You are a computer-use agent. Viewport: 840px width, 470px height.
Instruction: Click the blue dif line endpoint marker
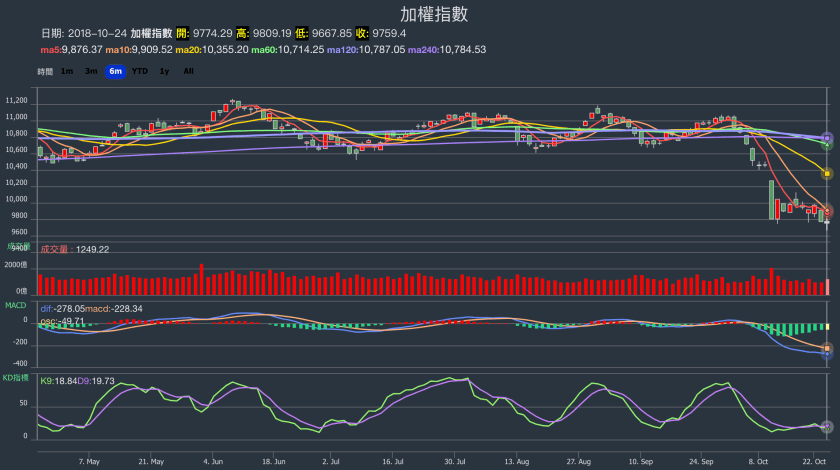[x=827, y=354]
